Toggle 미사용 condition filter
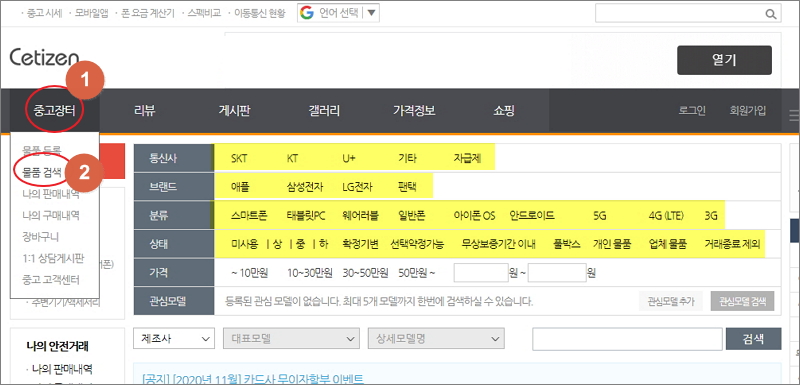This screenshot has width=800, height=385. tap(244, 244)
